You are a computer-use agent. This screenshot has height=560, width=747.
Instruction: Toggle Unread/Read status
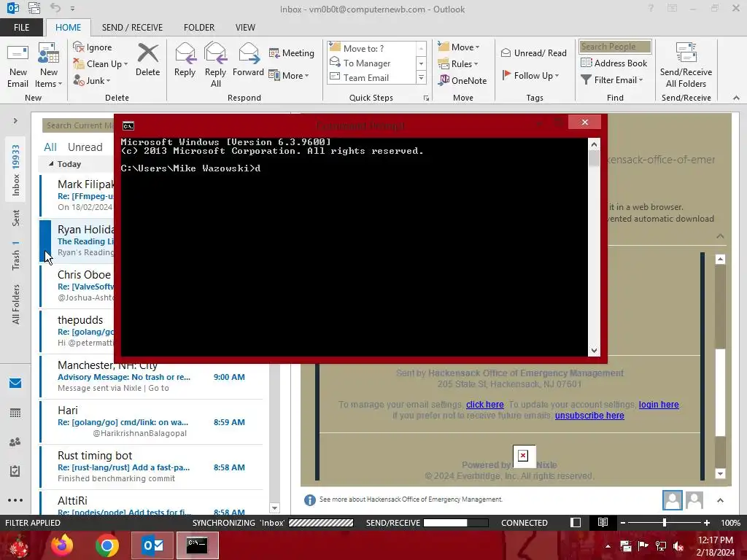[533, 52]
